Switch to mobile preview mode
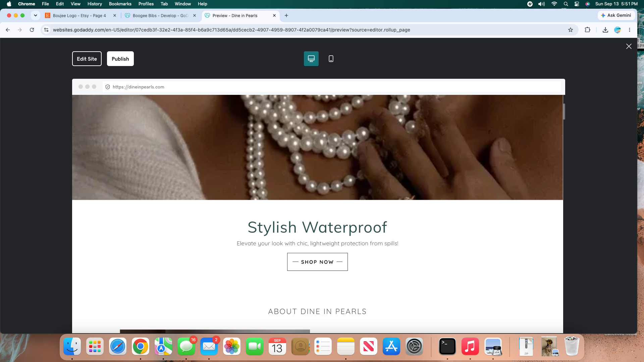Viewport: 644px width, 362px height. click(331, 59)
